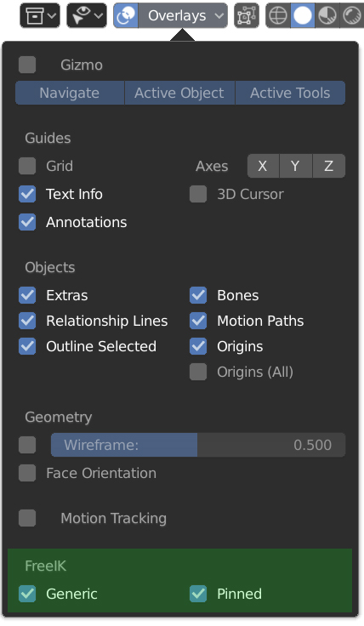Expand dropdown arrow beside collection box icon
364x626 pixels.
52,16
